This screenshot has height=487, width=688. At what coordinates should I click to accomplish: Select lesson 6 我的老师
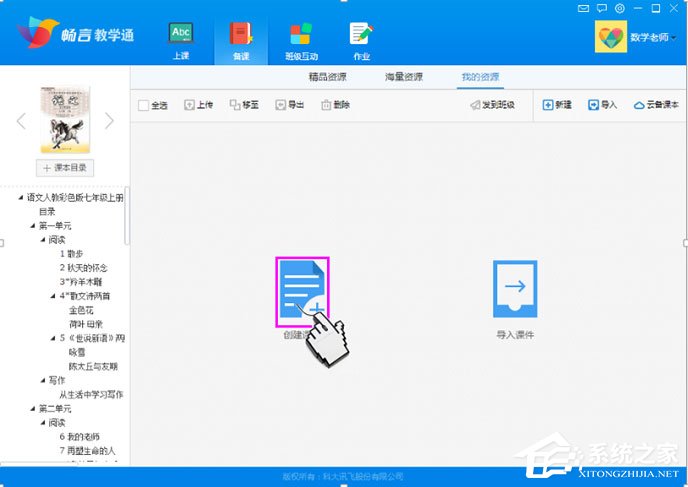(x=79, y=437)
